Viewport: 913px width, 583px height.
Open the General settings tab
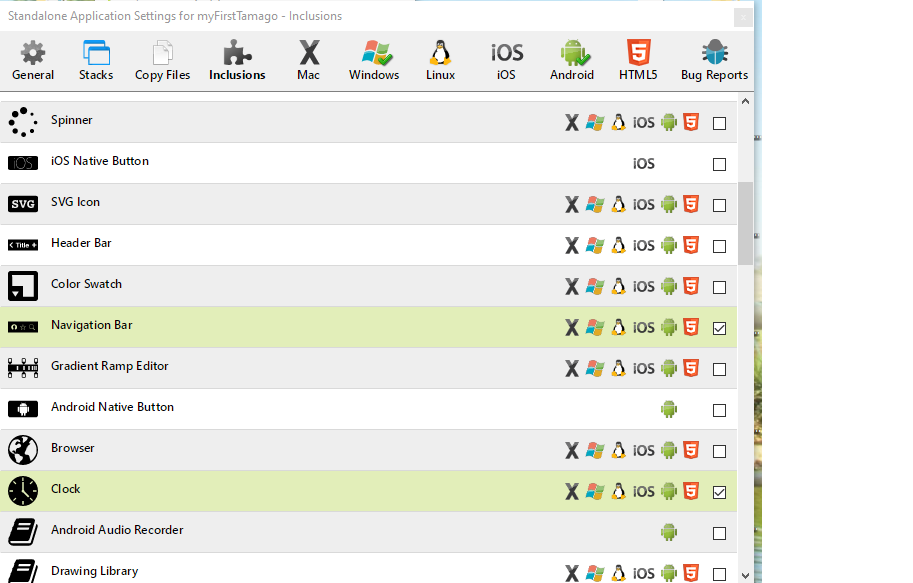pos(33,61)
